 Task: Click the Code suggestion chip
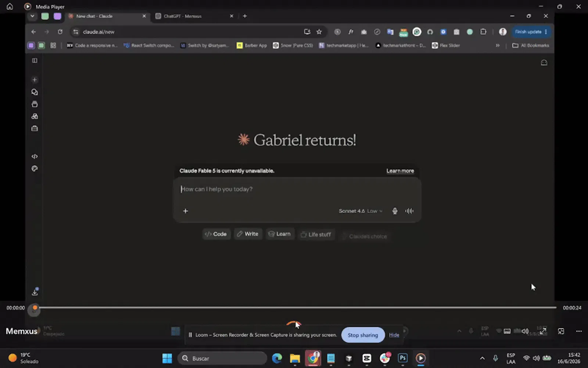[216, 234]
